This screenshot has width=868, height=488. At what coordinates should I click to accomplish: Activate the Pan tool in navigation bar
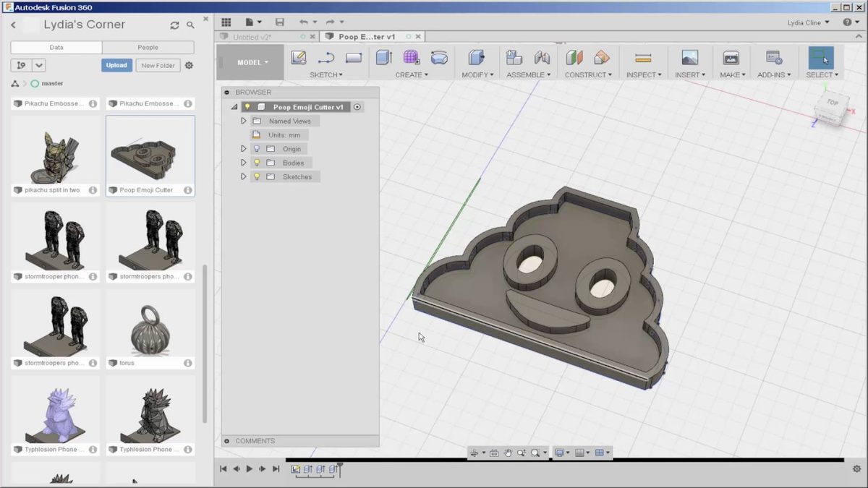(x=509, y=452)
